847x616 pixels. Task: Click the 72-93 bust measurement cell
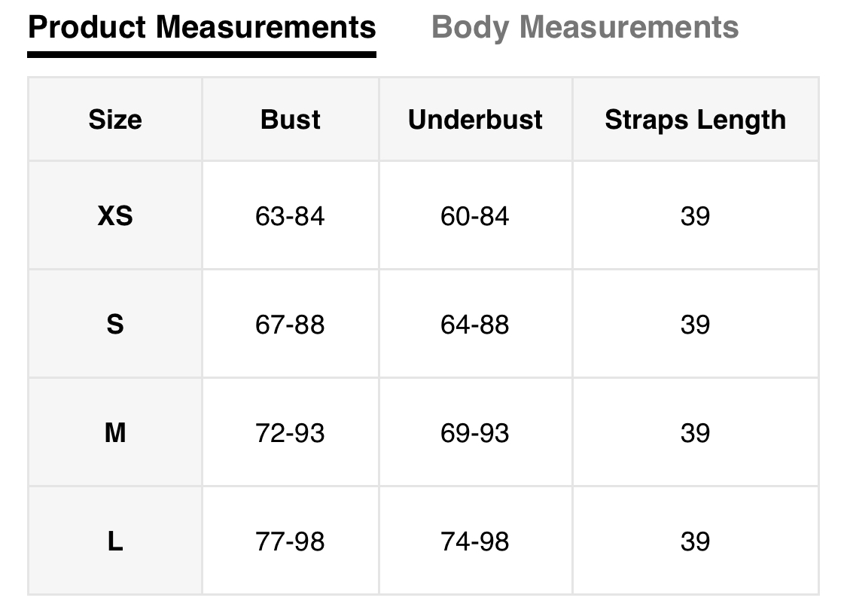tap(290, 433)
